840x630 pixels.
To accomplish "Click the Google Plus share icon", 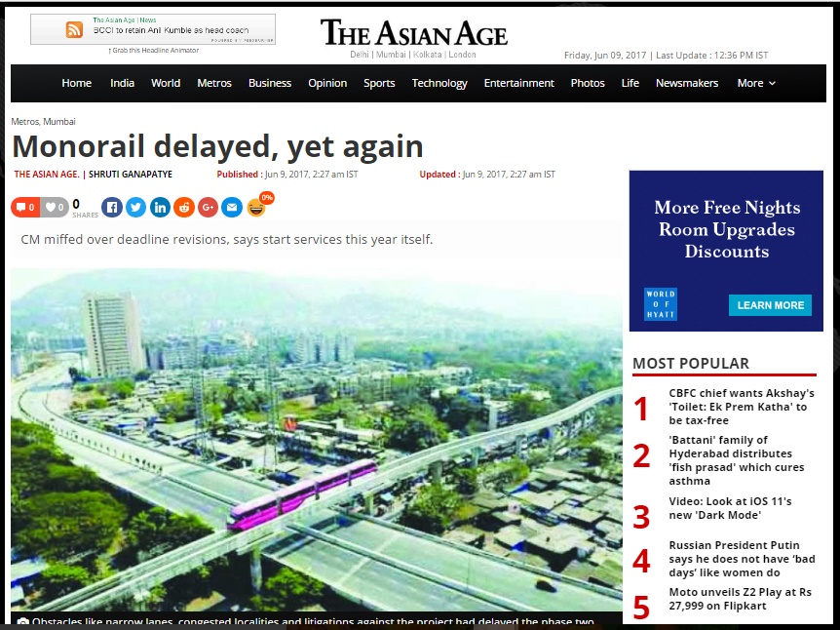I will [x=208, y=207].
